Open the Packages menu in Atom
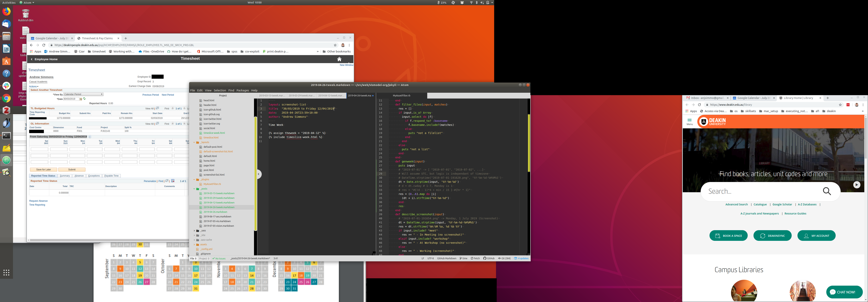The height and width of the screenshot is (302, 868). [242, 90]
